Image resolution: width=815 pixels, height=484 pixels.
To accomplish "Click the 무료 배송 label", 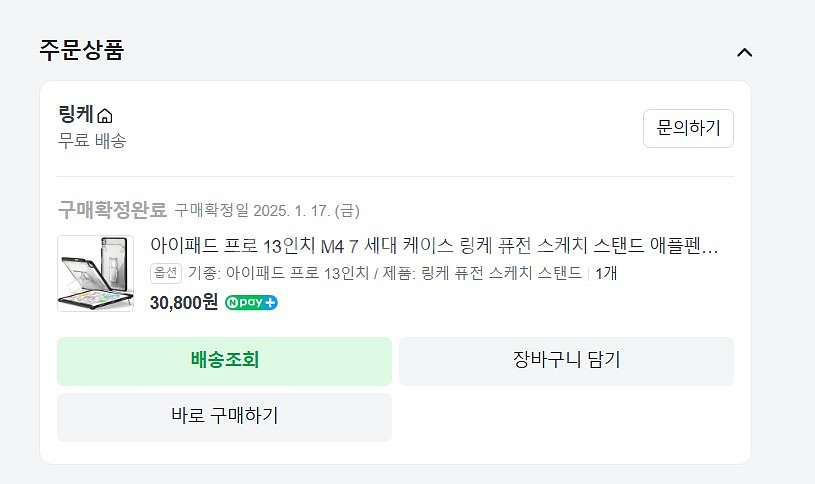I will (x=92, y=141).
